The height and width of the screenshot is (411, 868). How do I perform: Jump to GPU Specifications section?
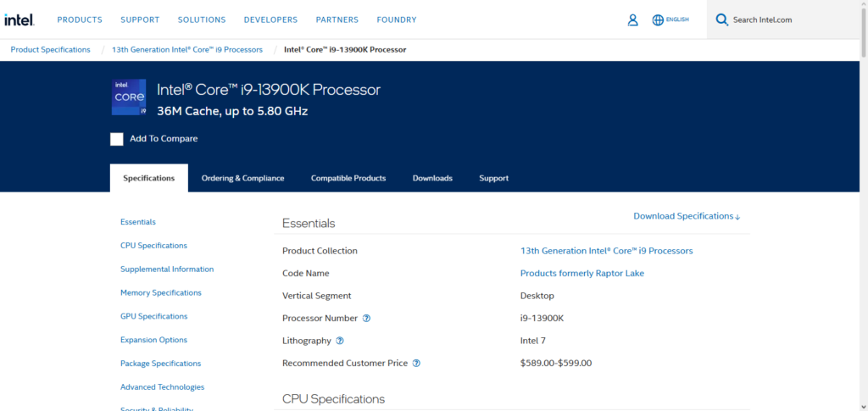154,316
